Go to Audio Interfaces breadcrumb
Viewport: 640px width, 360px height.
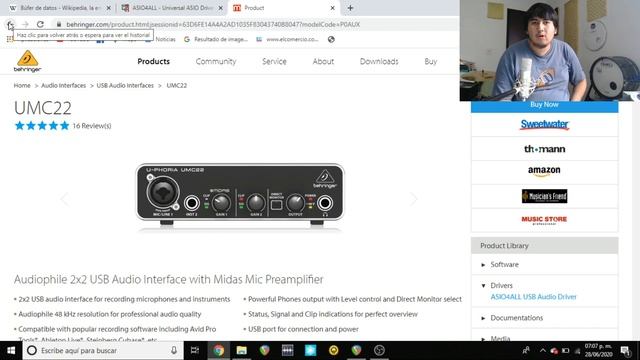click(63, 85)
